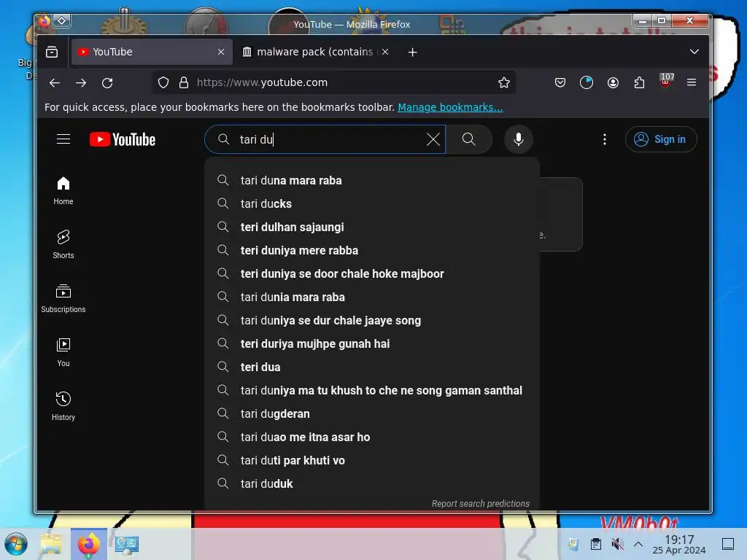Screen dimensions: 747x560
Task: Pick 'tari duti par khuti vo'
Action: [371, 461]
